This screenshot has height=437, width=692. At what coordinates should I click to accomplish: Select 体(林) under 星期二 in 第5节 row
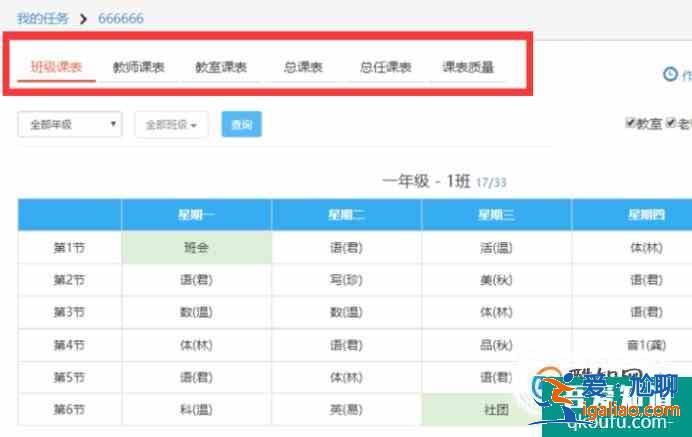point(346,377)
